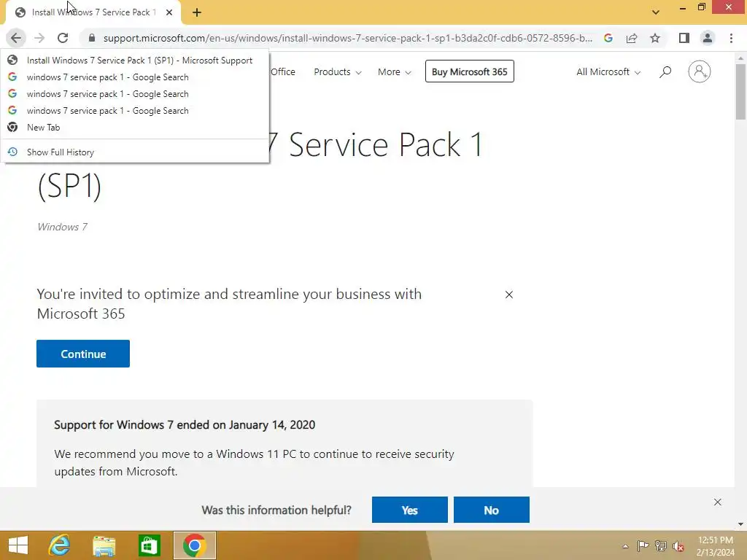The width and height of the screenshot is (747, 560).
Task: Click the scrollbar down arrow
Action: [x=740, y=524]
